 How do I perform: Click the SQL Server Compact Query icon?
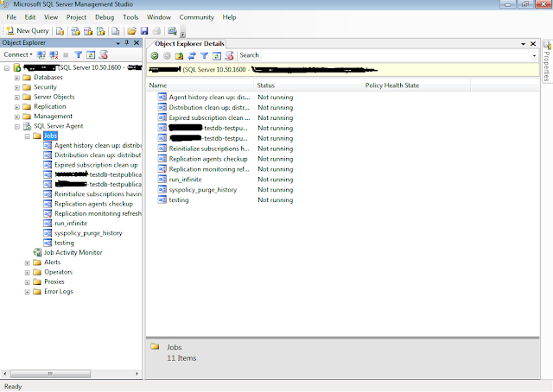(x=116, y=31)
